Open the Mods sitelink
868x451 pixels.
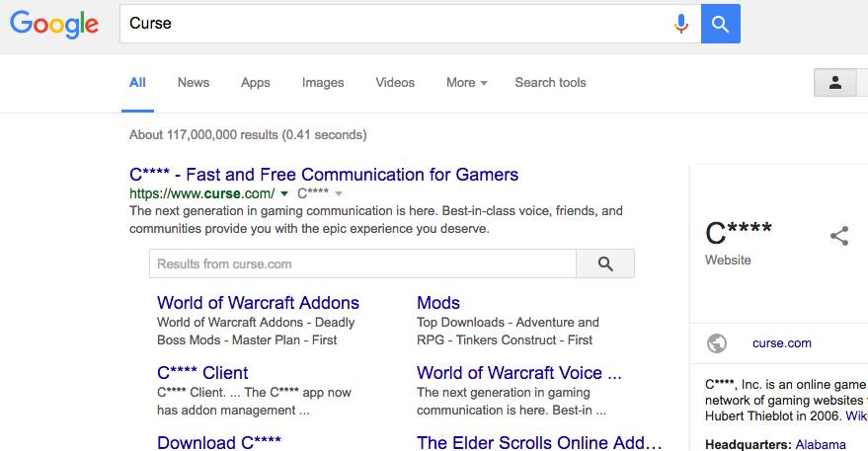[437, 303]
